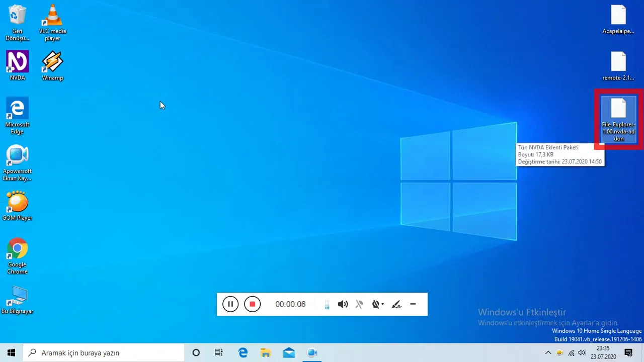Open Task View from the taskbar
The height and width of the screenshot is (362, 644).
(x=219, y=352)
